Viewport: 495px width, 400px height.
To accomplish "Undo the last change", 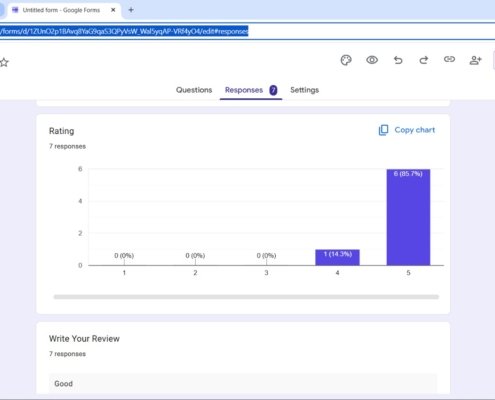I will tap(398, 60).
